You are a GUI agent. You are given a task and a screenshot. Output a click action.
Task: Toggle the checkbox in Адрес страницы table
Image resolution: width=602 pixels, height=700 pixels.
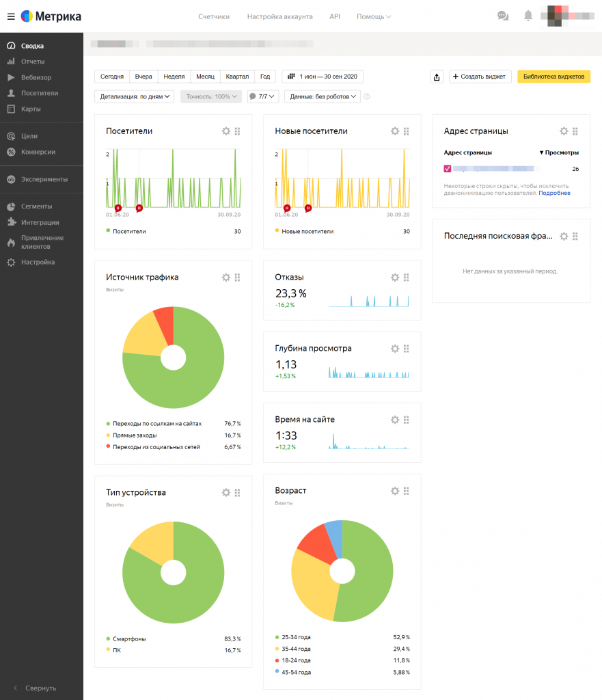pyautogui.click(x=447, y=169)
